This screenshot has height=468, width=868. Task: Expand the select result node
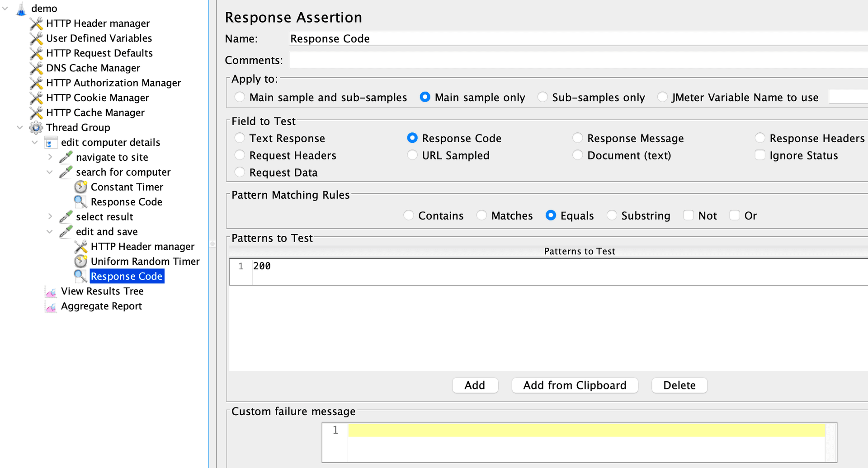pos(50,216)
